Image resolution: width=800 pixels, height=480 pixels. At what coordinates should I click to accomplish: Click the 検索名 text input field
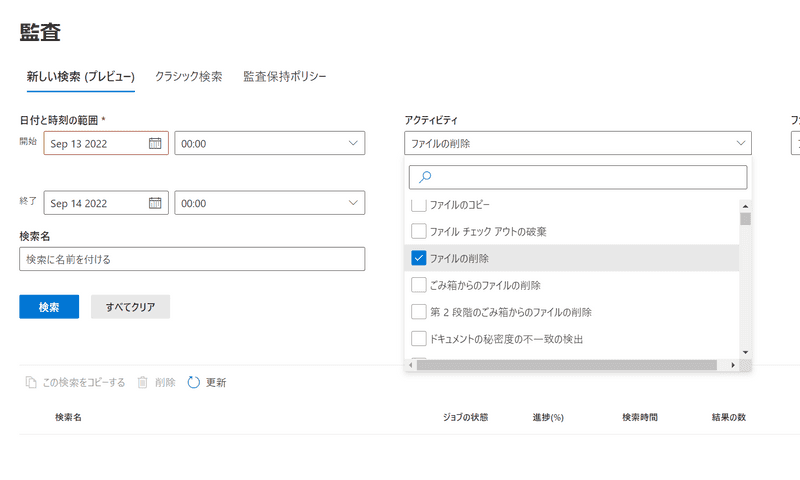[192, 259]
